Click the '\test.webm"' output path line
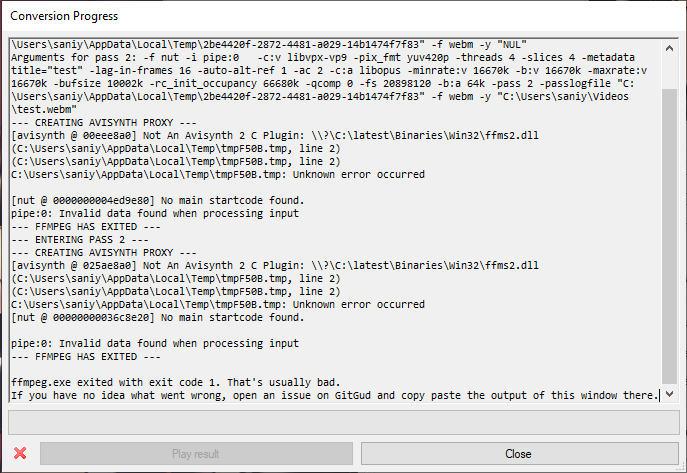The height and width of the screenshot is (473, 687). point(44,109)
